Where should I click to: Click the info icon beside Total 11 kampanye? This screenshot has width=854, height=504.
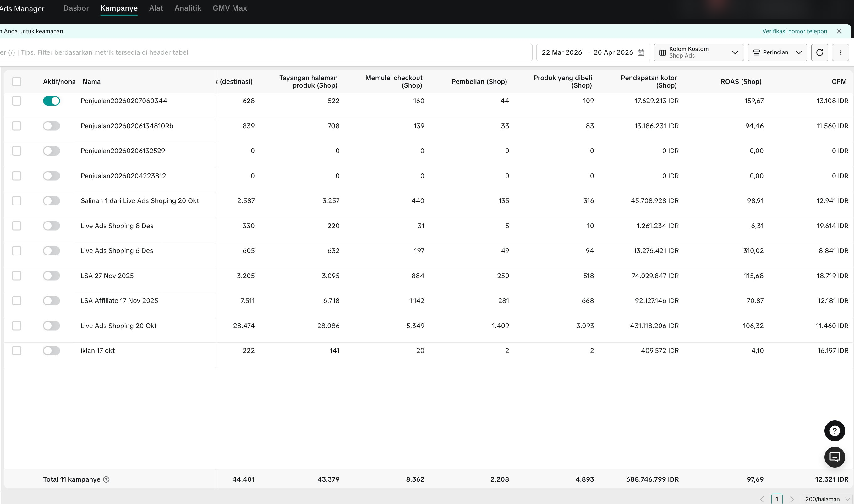[106, 479]
